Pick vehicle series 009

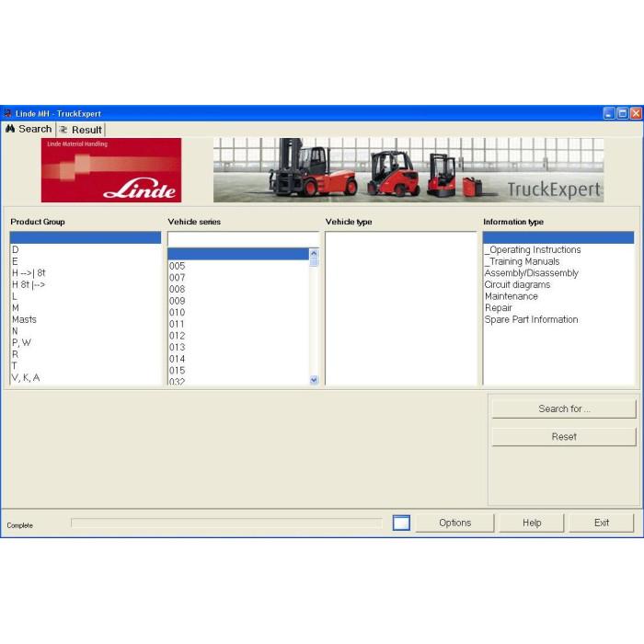(238, 301)
